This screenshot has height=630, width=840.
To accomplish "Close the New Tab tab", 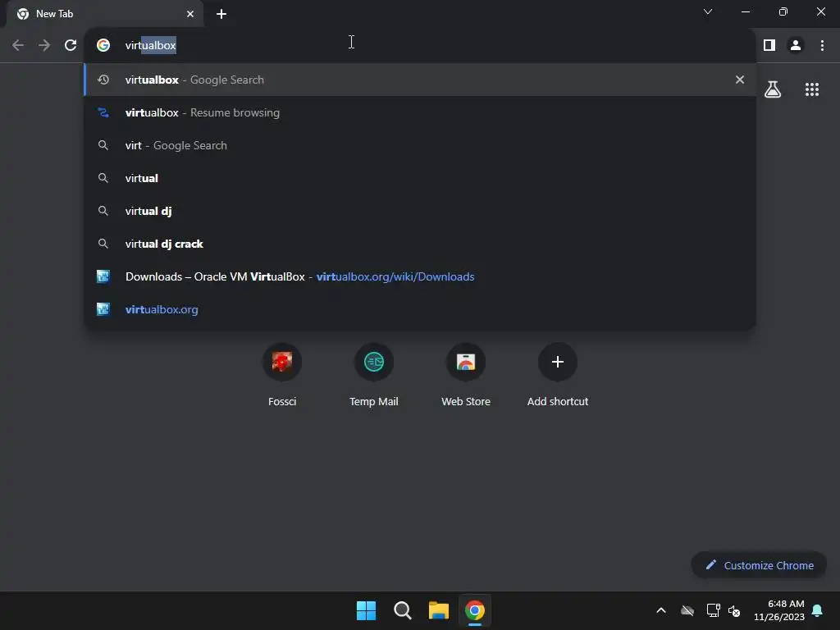I will click(190, 14).
